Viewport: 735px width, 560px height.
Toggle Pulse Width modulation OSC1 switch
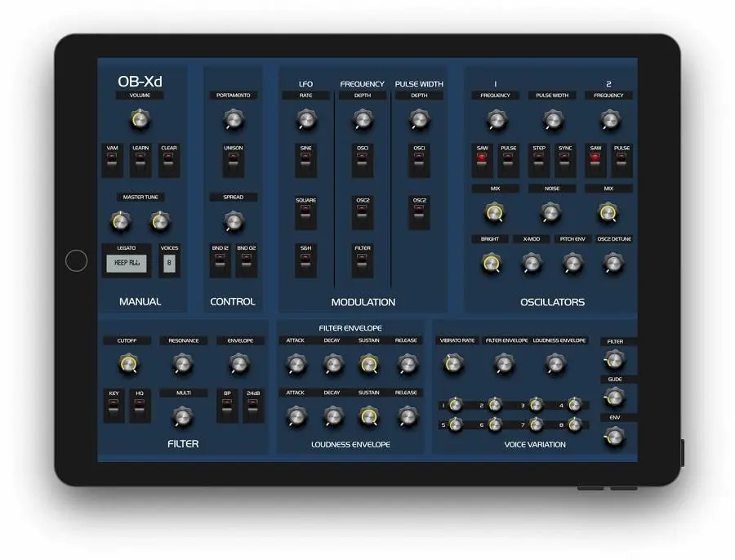(x=419, y=161)
